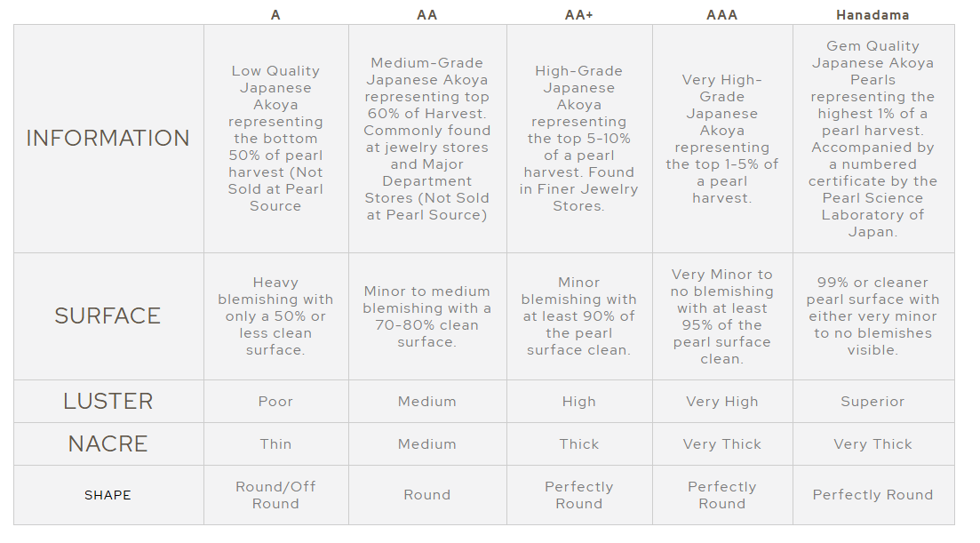Select the 'Superior' luster cell
Screen dimensions: 980x543
tap(872, 401)
